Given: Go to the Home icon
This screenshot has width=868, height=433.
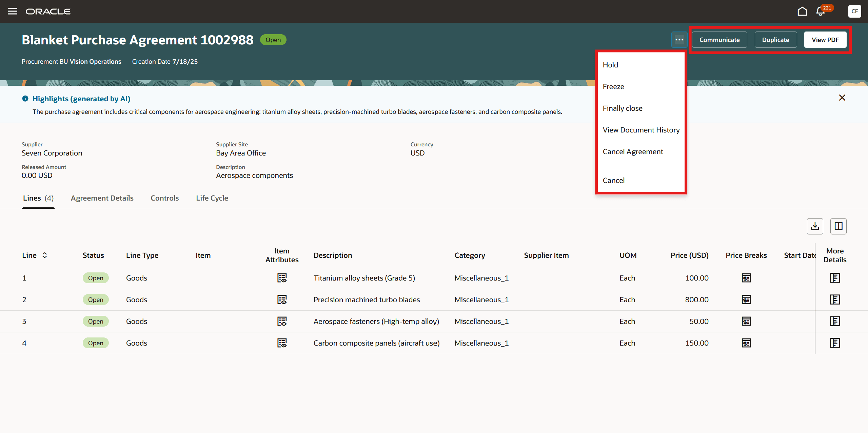Looking at the screenshot, I should 802,11.
